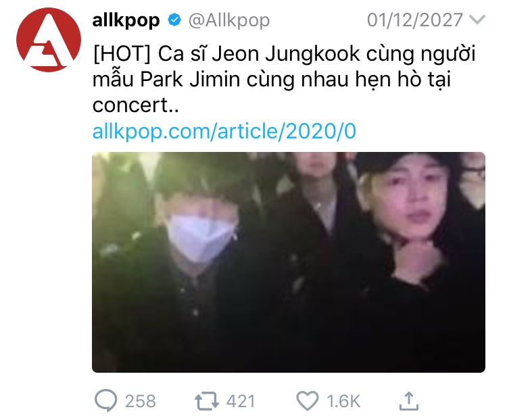This screenshot has height=420, width=507.
Task: Click the blue verified badge
Action: [x=174, y=20]
